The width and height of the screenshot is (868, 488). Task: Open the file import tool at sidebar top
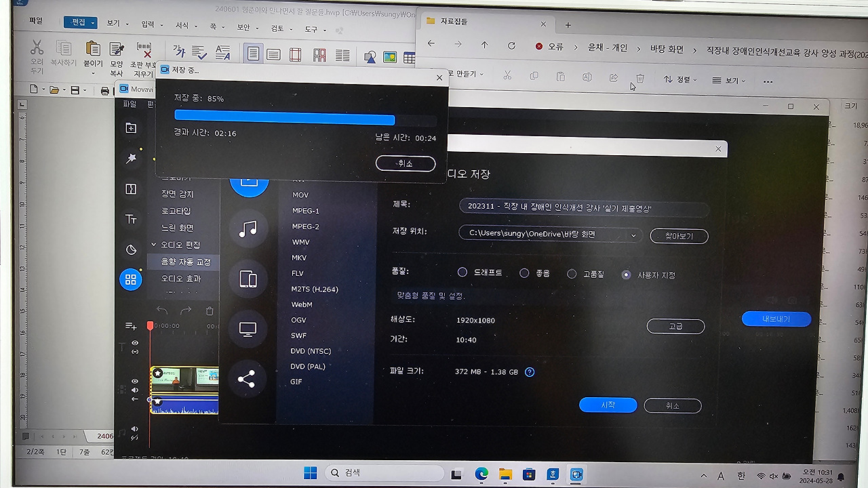(130, 127)
